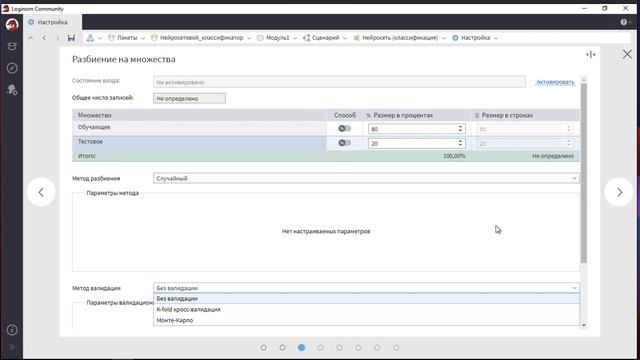Jump to fourth wizard step dot
640x360 pixels.
(320, 347)
